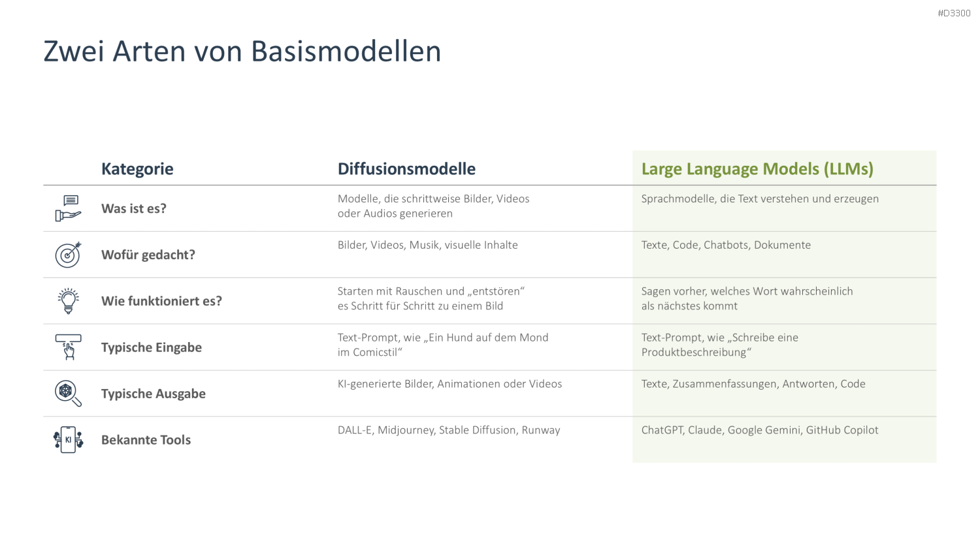The height and width of the screenshot is (551, 980).
Task: Select the Was ist es? row label
Action: [134, 209]
